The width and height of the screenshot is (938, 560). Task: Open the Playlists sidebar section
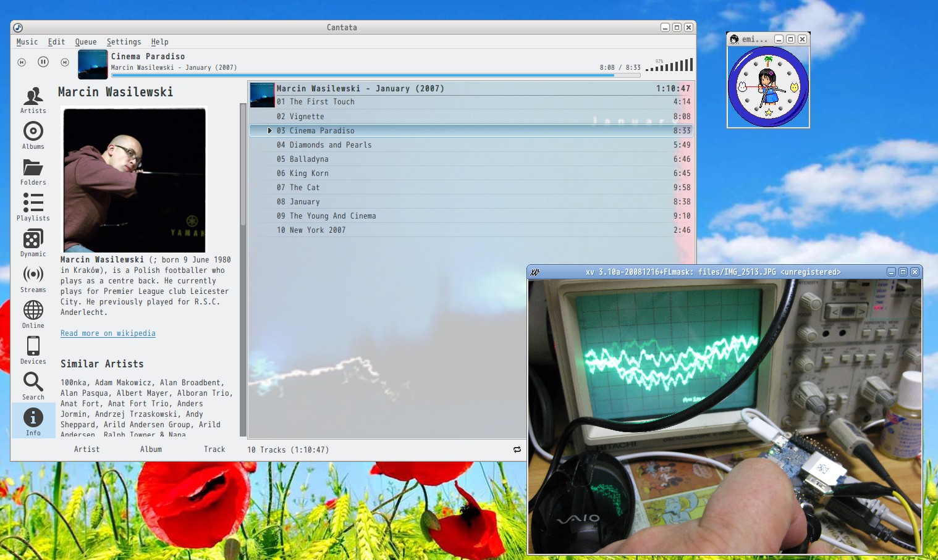(33, 207)
